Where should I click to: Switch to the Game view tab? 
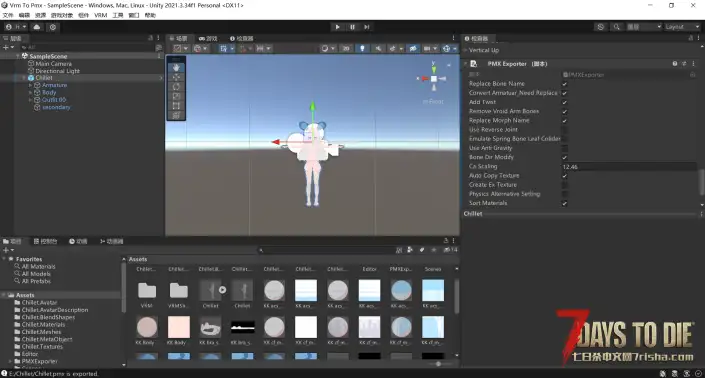point(208,39)
